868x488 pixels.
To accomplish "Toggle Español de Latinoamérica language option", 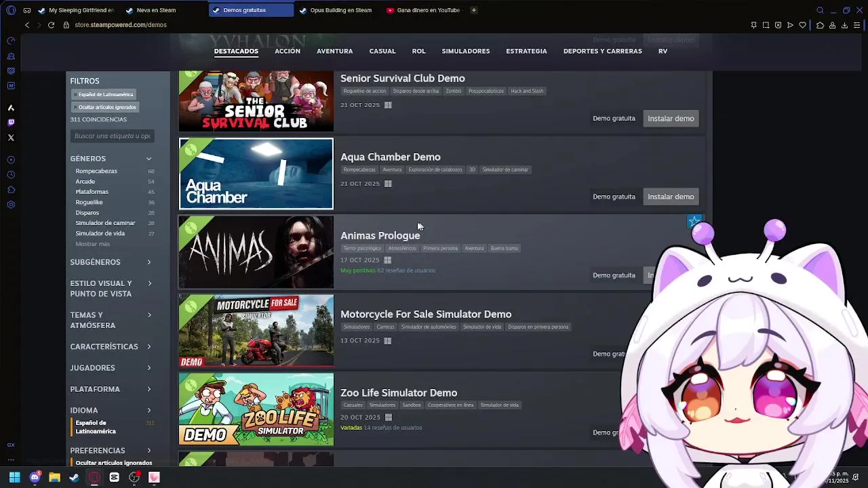I will pos(112,427).
